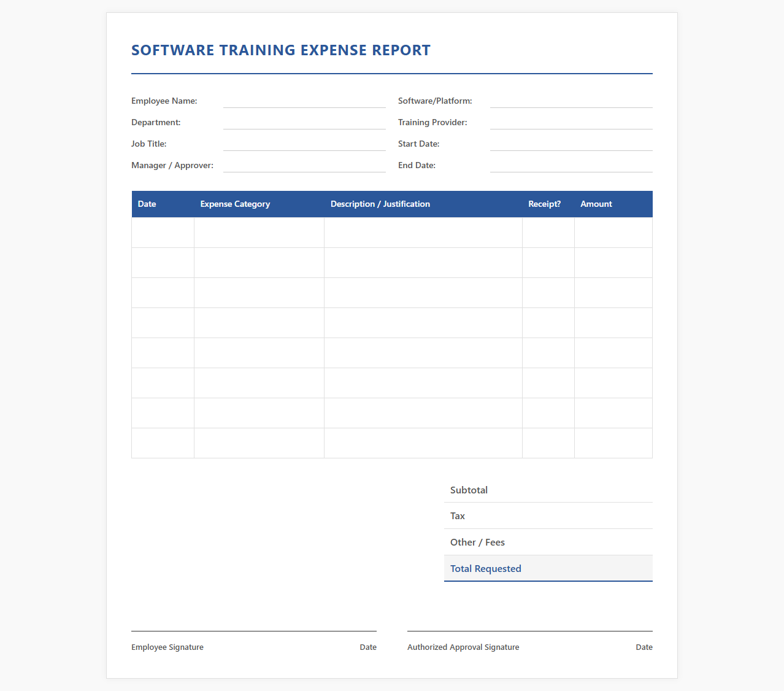The height and width of the screenshot is (691, 784).
Task: Click the Training Provider input line
Action: 571,123
